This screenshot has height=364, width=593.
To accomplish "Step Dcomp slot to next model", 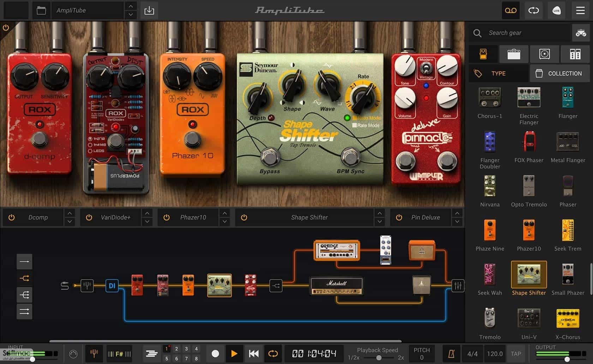I will pyautogui.click(x=70, y=222).
